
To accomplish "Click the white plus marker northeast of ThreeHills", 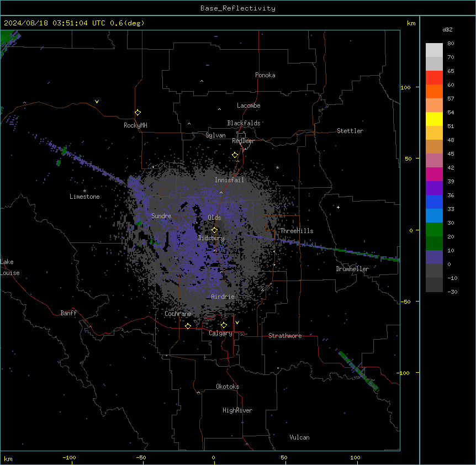I will pos(338,207).
